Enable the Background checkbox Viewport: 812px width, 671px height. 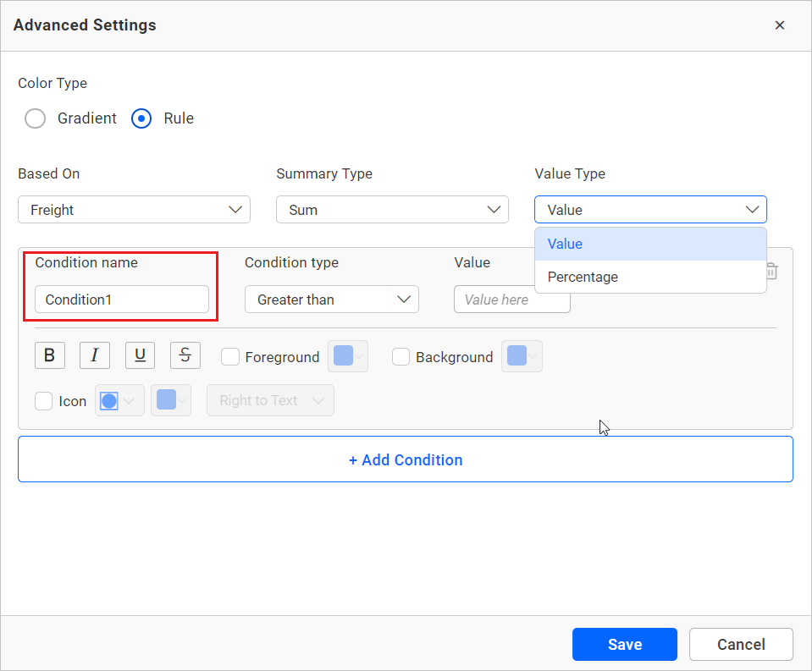click(x=400, y=357)
